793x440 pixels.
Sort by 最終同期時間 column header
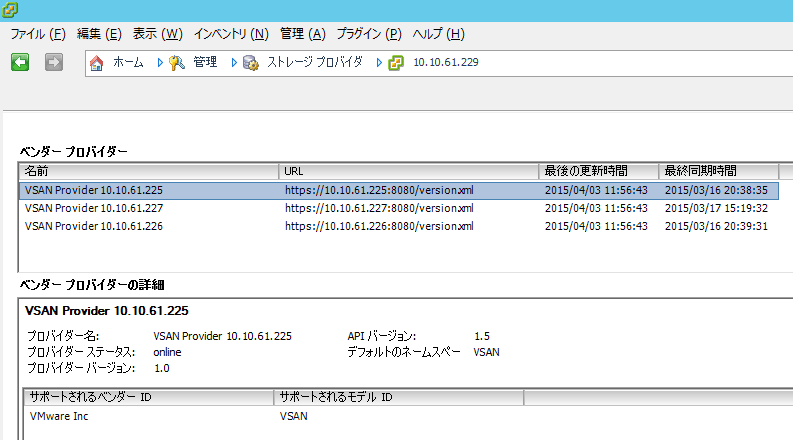(x=719, y=171)
